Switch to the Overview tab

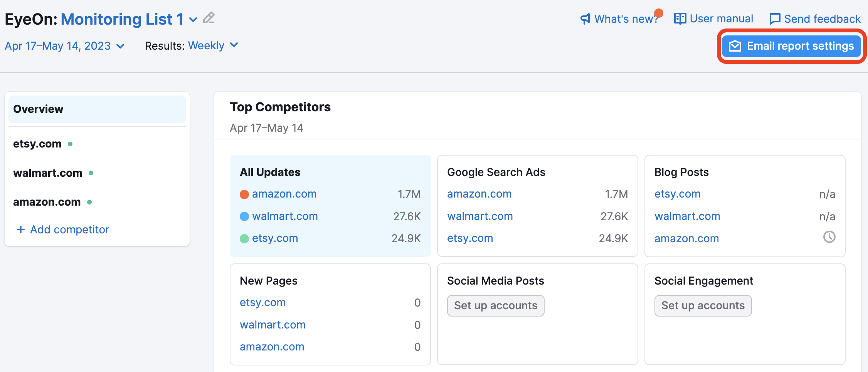[x=38, y=109]
